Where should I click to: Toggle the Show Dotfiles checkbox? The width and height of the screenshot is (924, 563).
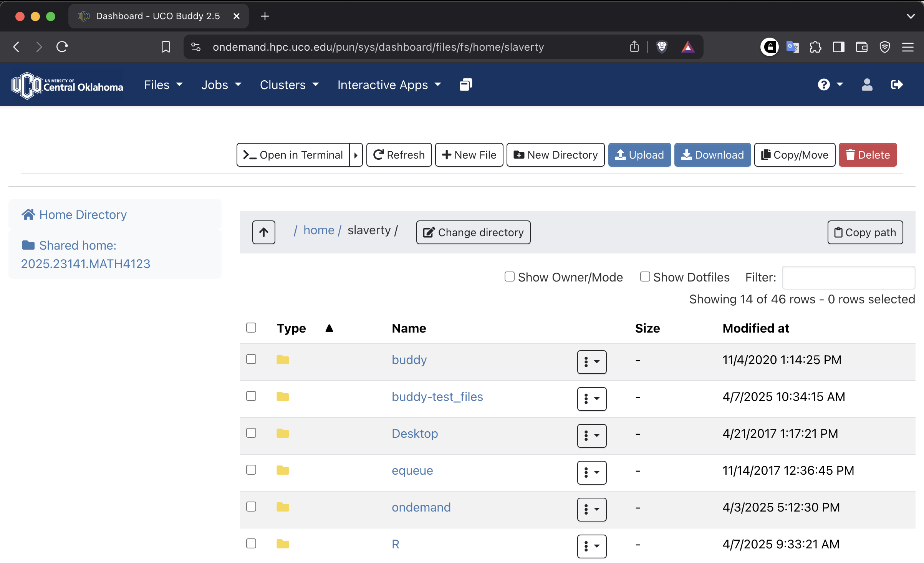point(645,277)
